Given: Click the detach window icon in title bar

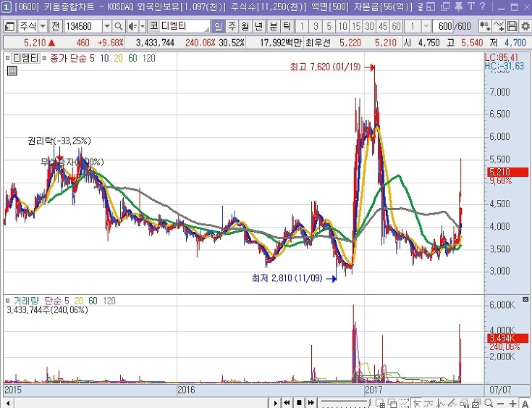Looking at the screenshot, I should [431, 7].
